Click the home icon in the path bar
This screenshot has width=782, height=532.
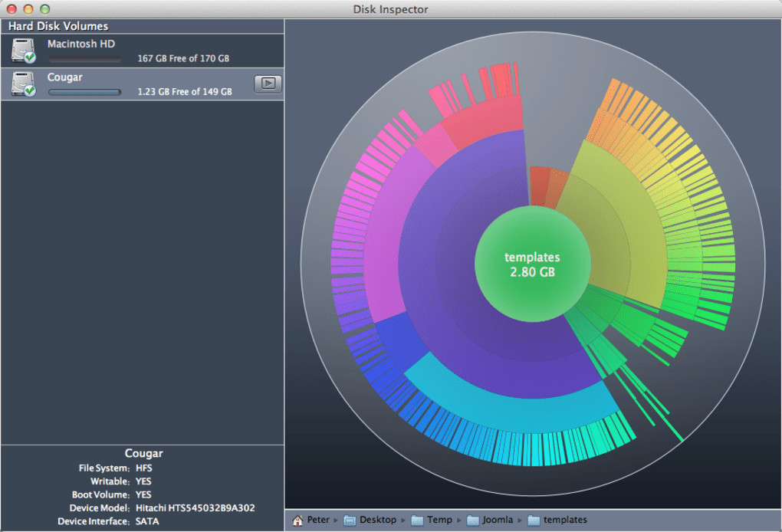click(297, 521)
